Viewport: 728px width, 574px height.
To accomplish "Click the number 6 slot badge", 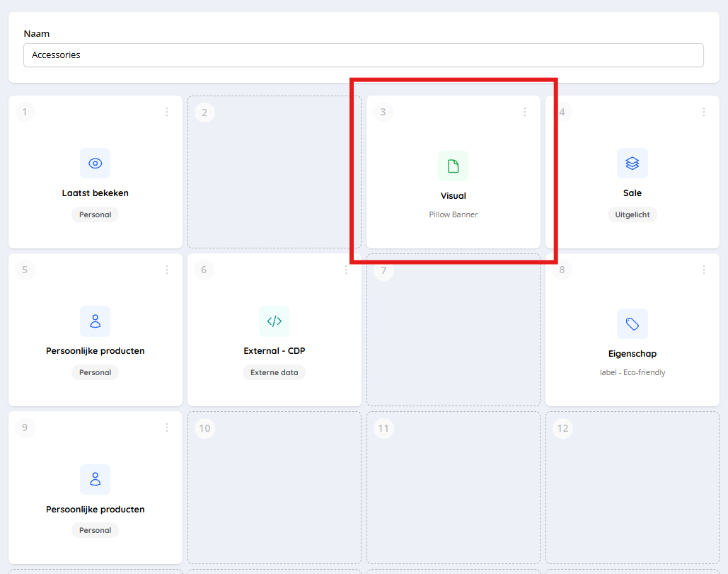I will pos(204,270).
